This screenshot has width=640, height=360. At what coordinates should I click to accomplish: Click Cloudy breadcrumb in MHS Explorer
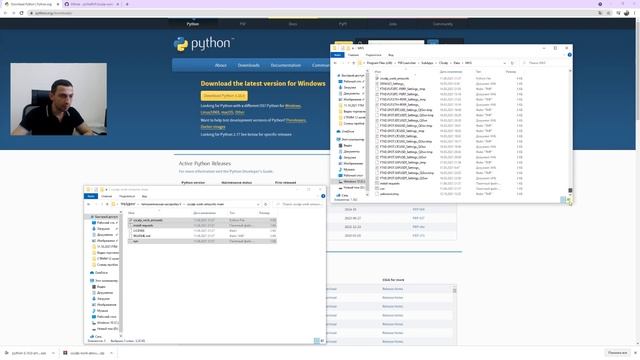click(443, 63)
